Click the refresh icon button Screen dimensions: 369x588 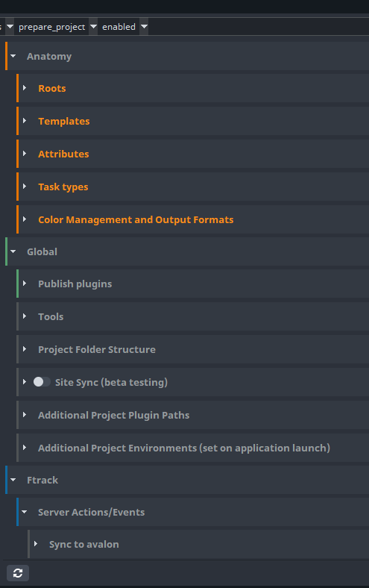pyautogui.click(x=18, y=573)
